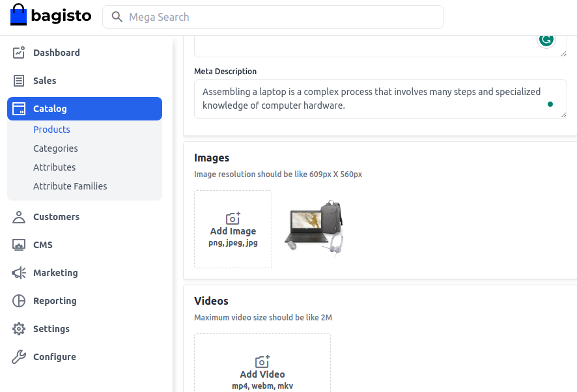Image resolution: width=577 pixels, height=392 pixels.
Task: Open the Attributes submenu entry
Action: tap(54, 167)
